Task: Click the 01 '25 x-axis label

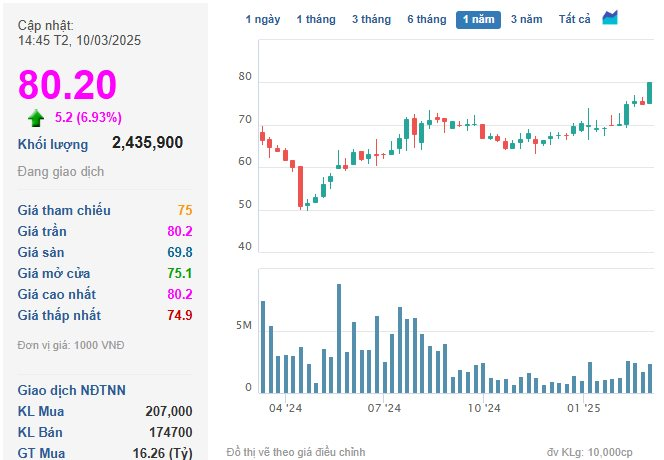Action: [x=584, y=408]
